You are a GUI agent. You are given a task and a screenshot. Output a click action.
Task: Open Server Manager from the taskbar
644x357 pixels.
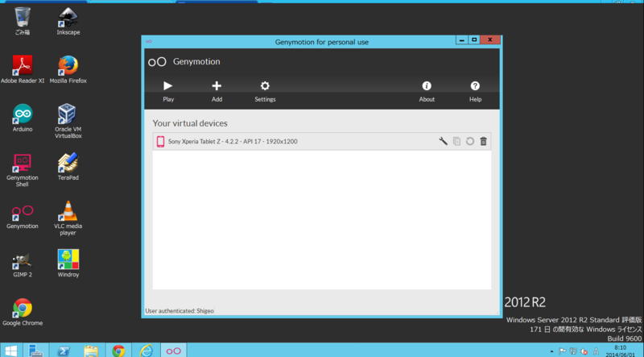(x=36, y=351)
